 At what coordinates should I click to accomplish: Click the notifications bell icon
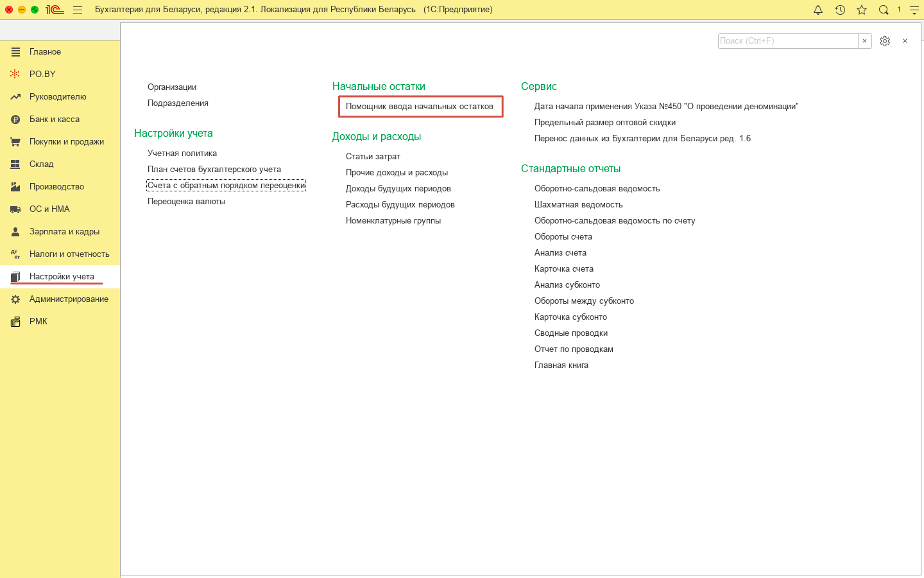click(x=818, y=10)
